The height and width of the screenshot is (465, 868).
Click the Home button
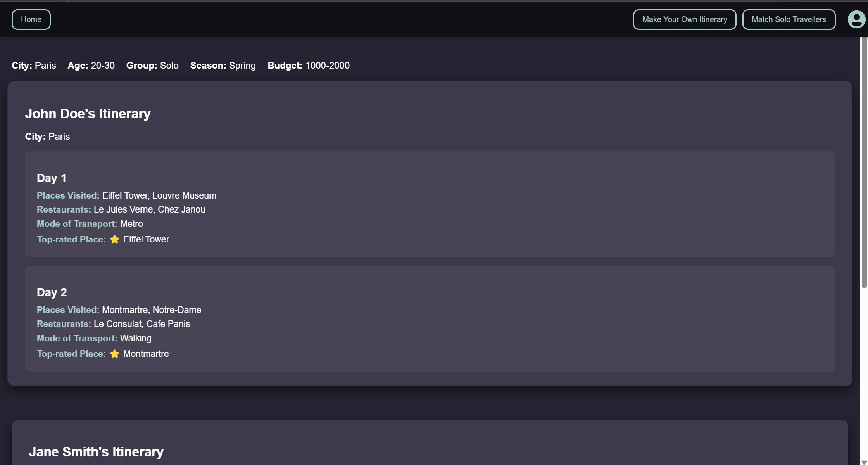31,19
